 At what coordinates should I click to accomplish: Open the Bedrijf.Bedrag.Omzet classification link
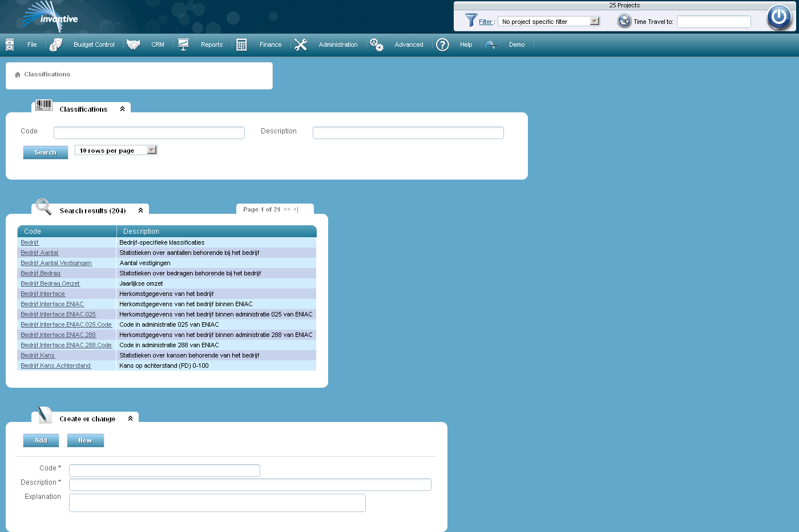click(50, 283)
